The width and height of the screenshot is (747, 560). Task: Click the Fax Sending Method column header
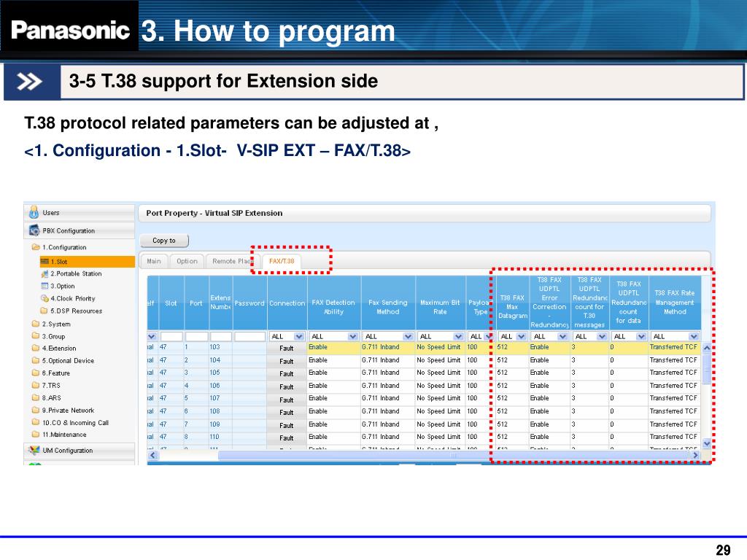[x=388, y=303]
